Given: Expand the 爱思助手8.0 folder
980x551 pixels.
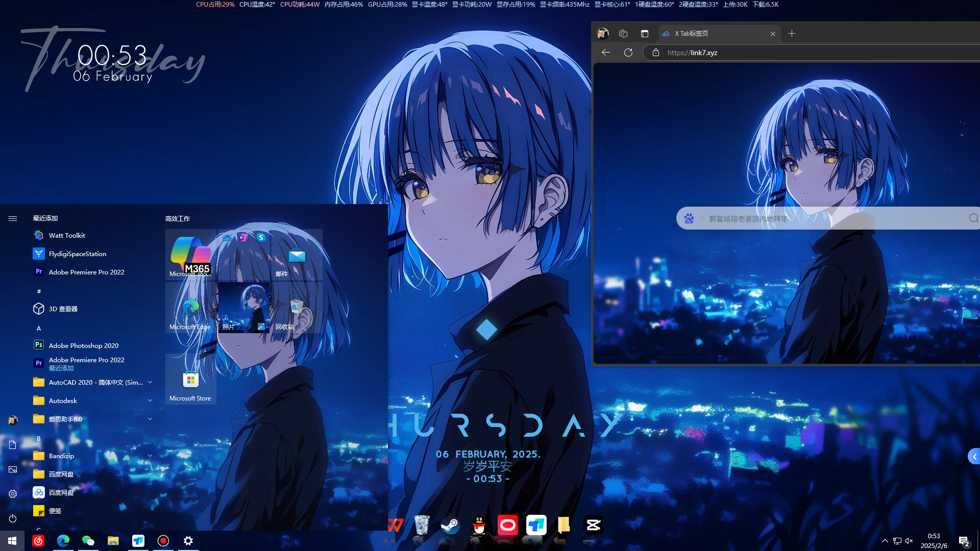Looking at the screenshot, I should click(150, 419).
